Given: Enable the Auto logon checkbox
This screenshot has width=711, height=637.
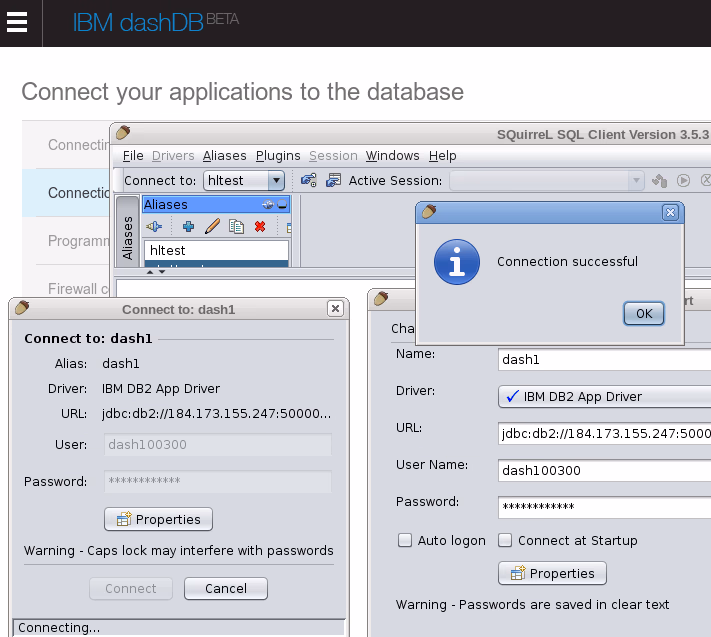Looking at the screenshot, I should (405, 541).
